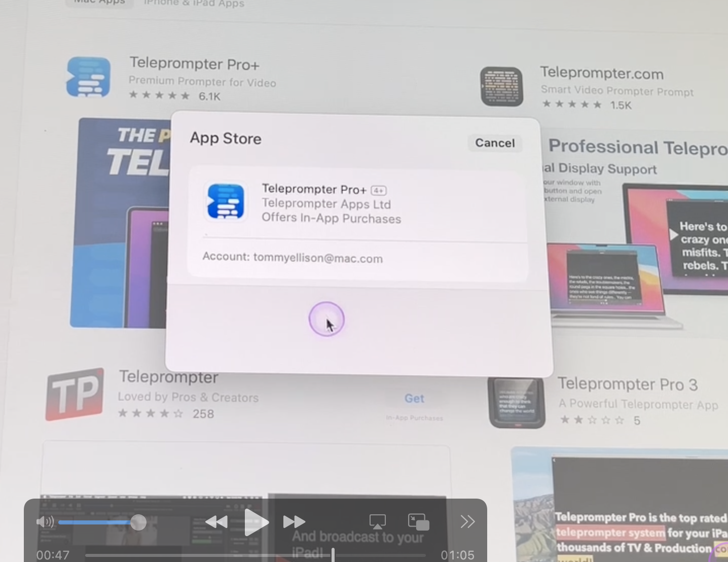728x562 pixels.
Task: Rewind the video playback
Action: (216, 521)
